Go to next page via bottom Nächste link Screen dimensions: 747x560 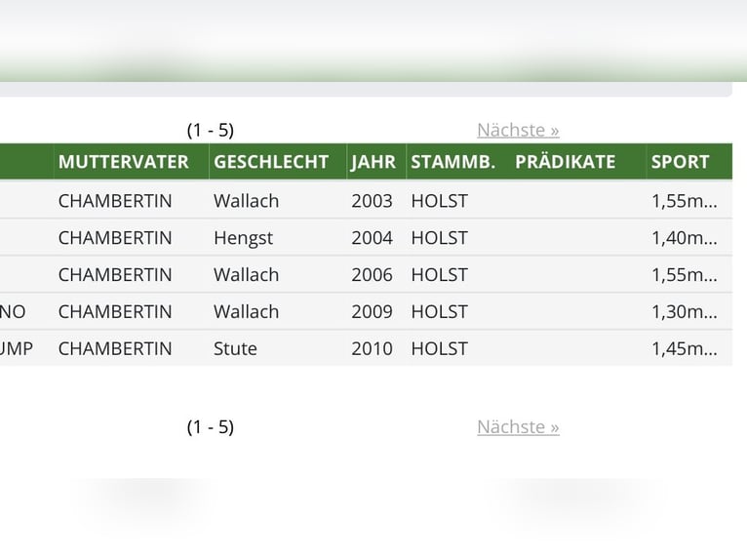click(x=518, y=426)
